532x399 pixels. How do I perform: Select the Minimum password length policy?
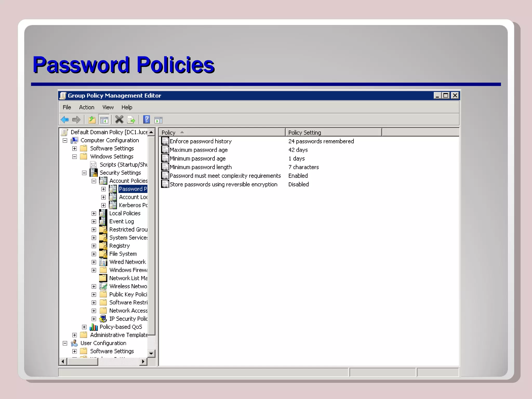pyautogui.click(x=201, y=167)
